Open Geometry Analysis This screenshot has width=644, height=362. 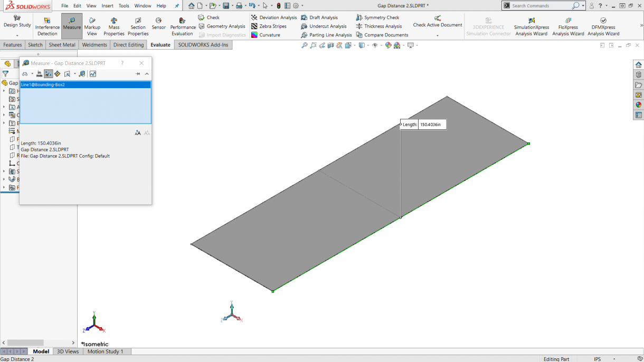click(x=222, y=26)
